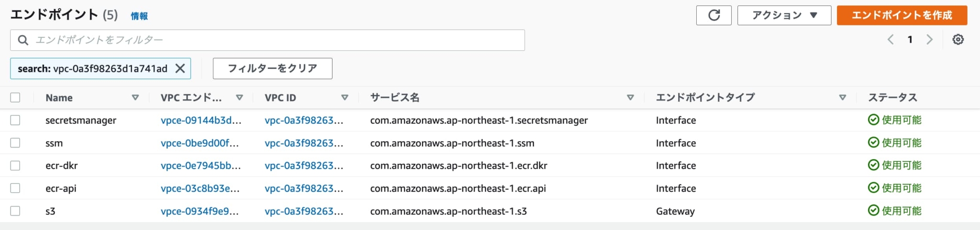The height and width of the screenshot is (230, 980).
Task: Go to previous page arrow
Action: (x=891, y=40)
